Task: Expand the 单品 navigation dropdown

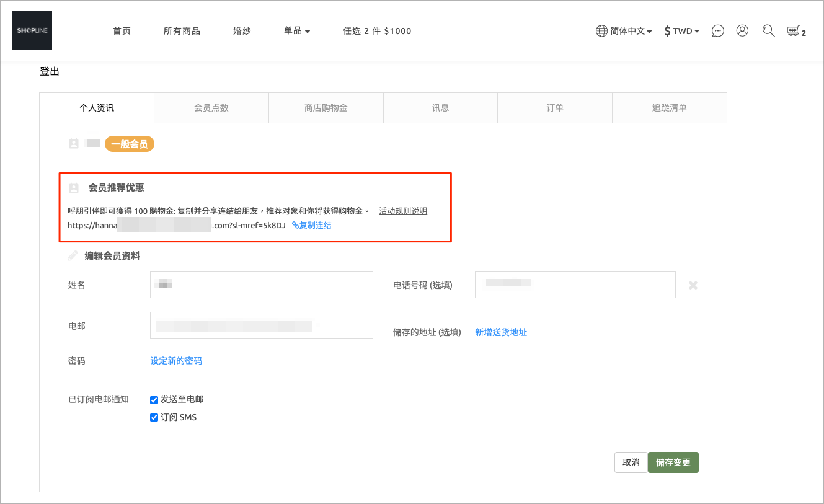Action: [297, 30]
